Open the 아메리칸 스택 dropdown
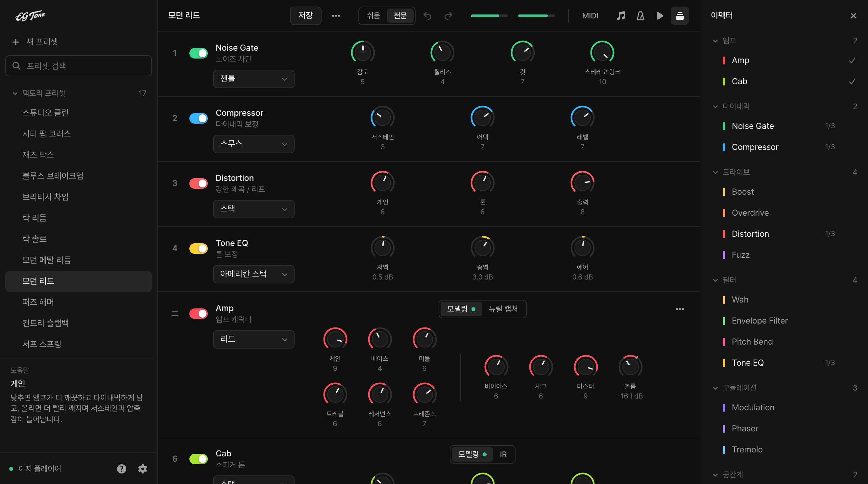 click(x=253, y=274)
